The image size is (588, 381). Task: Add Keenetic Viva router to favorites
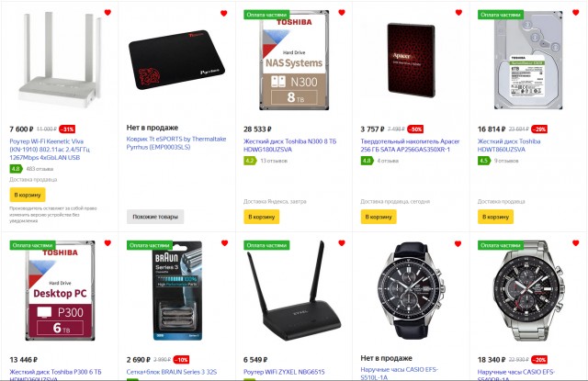point(108,12)
